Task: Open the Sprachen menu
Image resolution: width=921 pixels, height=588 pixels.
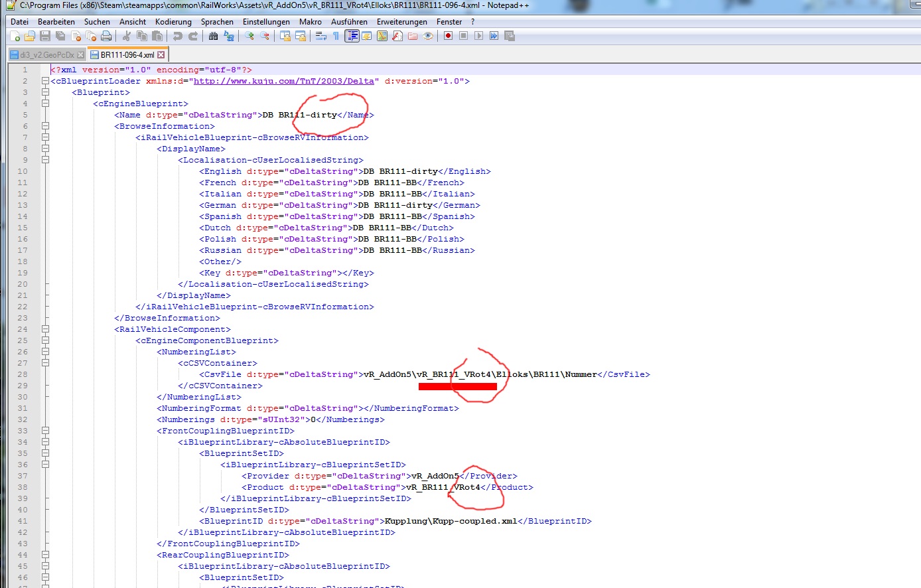Action: (217, 22)
